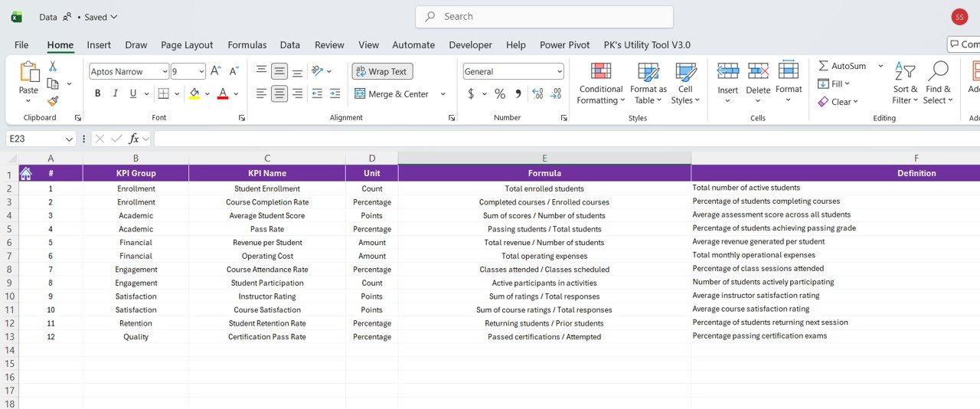This screenshot has height=409, width=980.
Task: Open Conditional Formatting
Action: coord(601,83)
